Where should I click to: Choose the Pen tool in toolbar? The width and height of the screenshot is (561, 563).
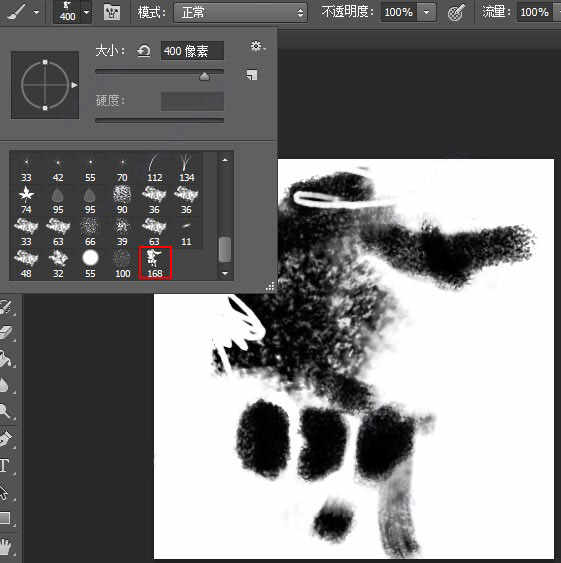[x=6, y=439]
